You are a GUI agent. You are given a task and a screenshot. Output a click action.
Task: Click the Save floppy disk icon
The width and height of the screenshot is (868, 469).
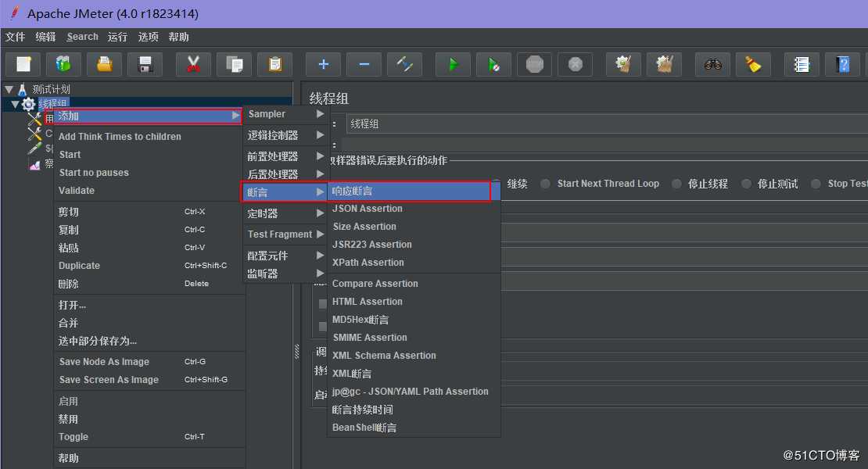145,65
